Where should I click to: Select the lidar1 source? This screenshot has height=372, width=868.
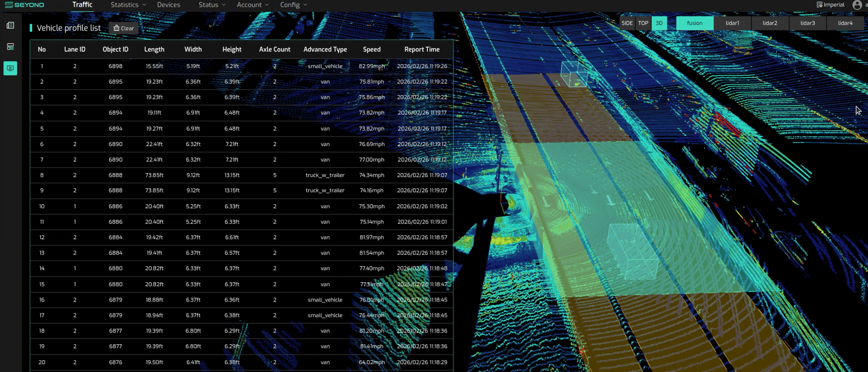click(733, 23)
